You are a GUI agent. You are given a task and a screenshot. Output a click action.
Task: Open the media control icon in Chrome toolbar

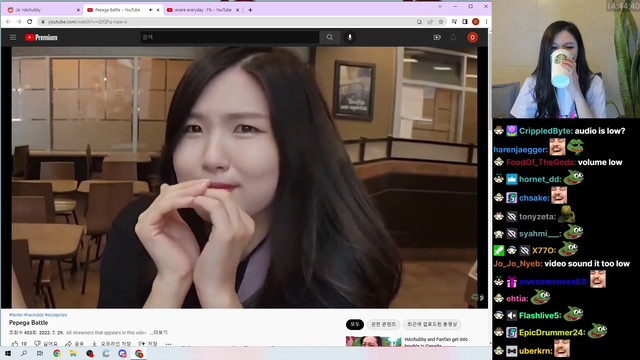pyautogui.click(x=454, y=22)
